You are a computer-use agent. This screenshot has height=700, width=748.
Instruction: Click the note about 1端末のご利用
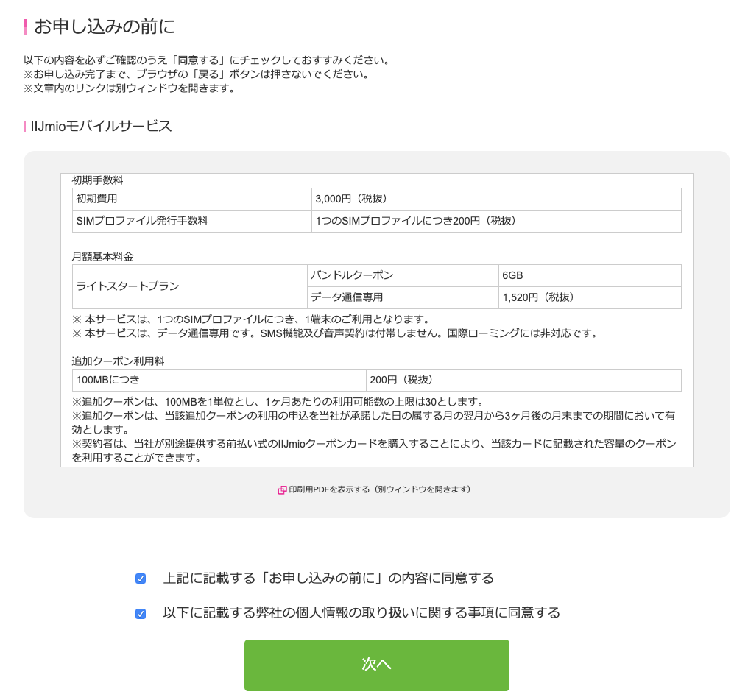[251, 319]
